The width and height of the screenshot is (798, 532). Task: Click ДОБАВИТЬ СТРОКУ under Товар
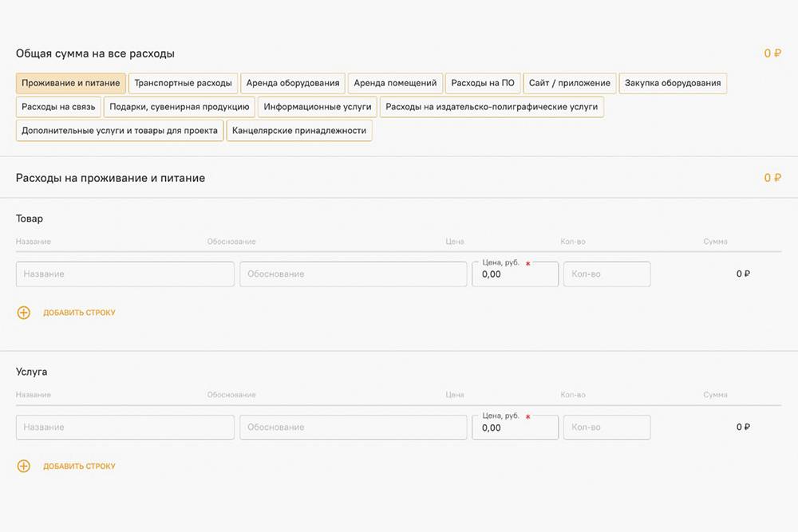click(79, 313)
